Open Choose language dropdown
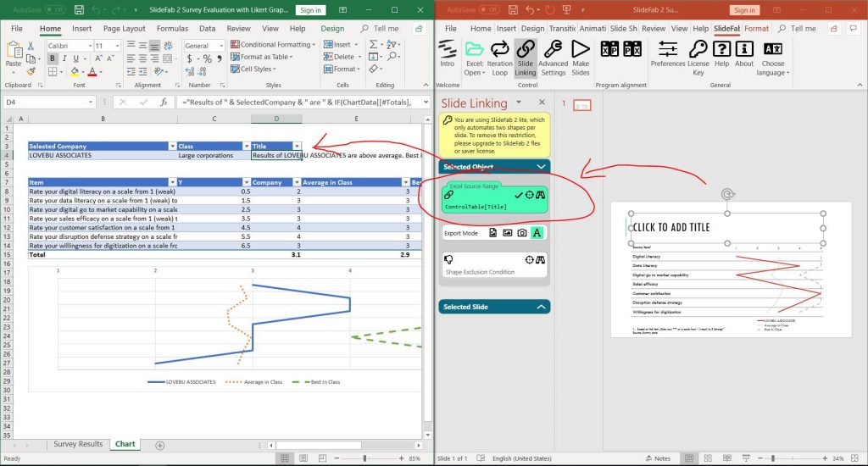This screenshot has height=466, width=868. (773, 58)
